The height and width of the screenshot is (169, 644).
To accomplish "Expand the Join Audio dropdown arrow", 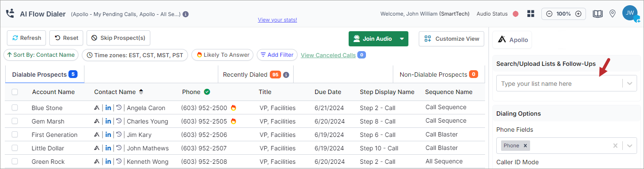I will (x=402, y=39).
